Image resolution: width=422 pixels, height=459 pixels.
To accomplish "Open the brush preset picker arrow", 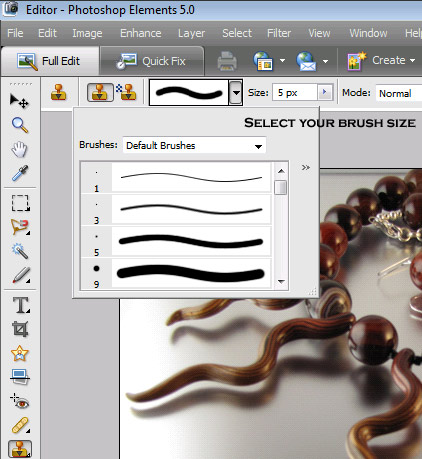I will coord(236,92).
